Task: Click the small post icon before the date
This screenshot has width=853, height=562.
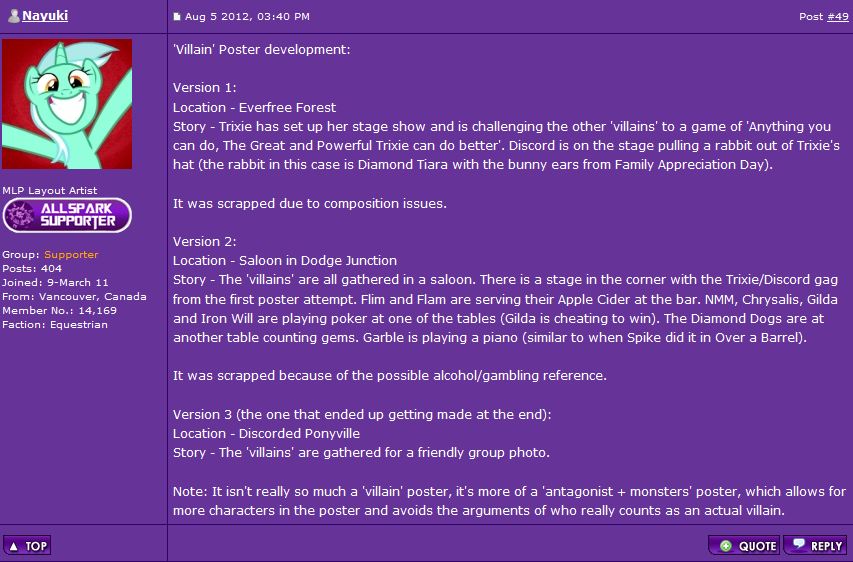Action: pos(177,17)
